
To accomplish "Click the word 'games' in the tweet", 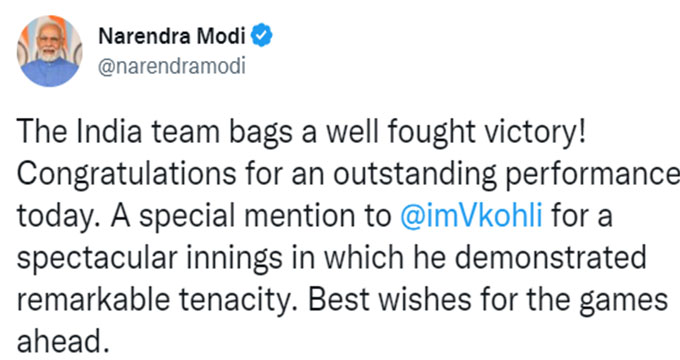I will (624, 301).
